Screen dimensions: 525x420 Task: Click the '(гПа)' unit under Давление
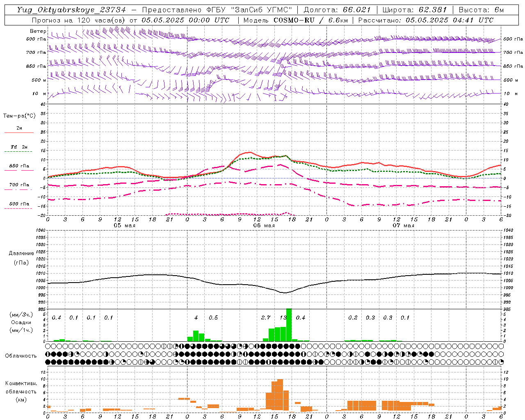21,262
